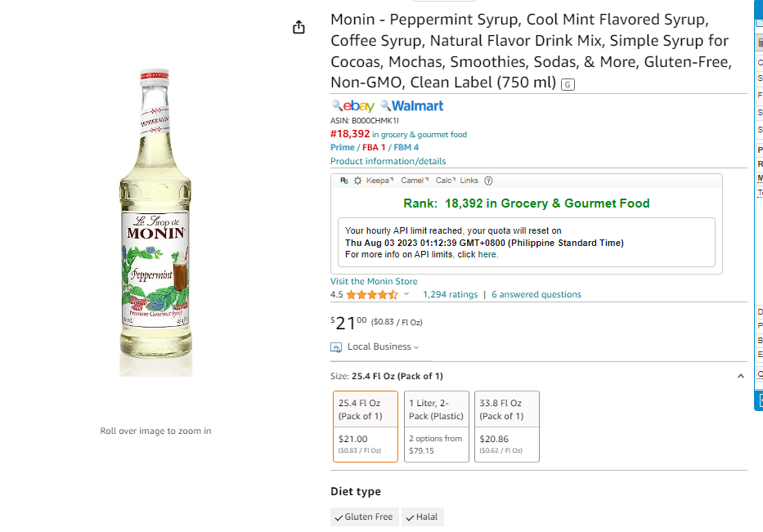
Task: Click the share icon above product image
Action: pyautogui.click(x=298, y=27)
